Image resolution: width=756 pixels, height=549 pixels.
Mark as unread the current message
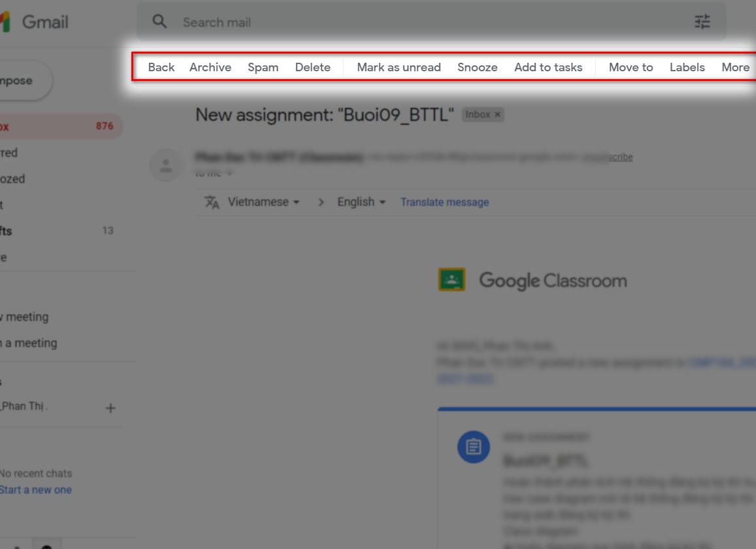click(x=399, y=67)
